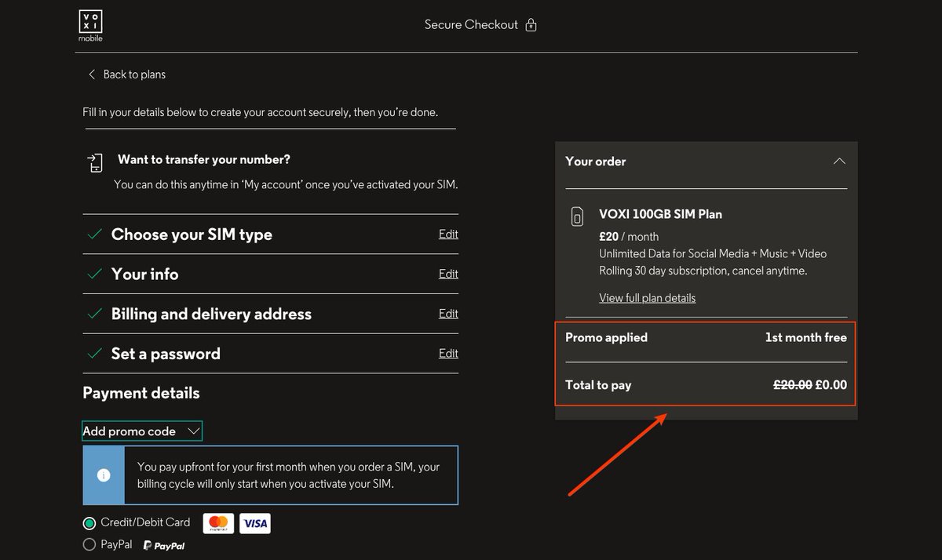Go back to plans
This screenshot has width=942, height=560.
pyautogui.click(x=134, y=75)
